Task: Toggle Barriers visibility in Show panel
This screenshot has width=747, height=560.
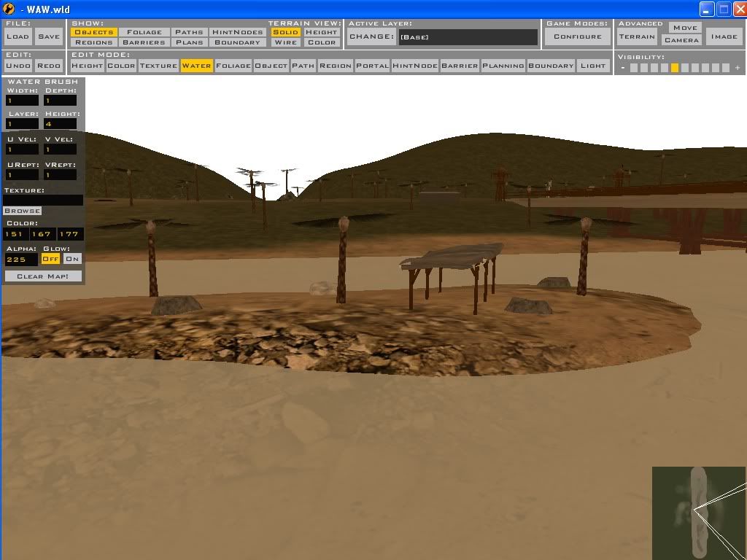Action: (144, 42)
